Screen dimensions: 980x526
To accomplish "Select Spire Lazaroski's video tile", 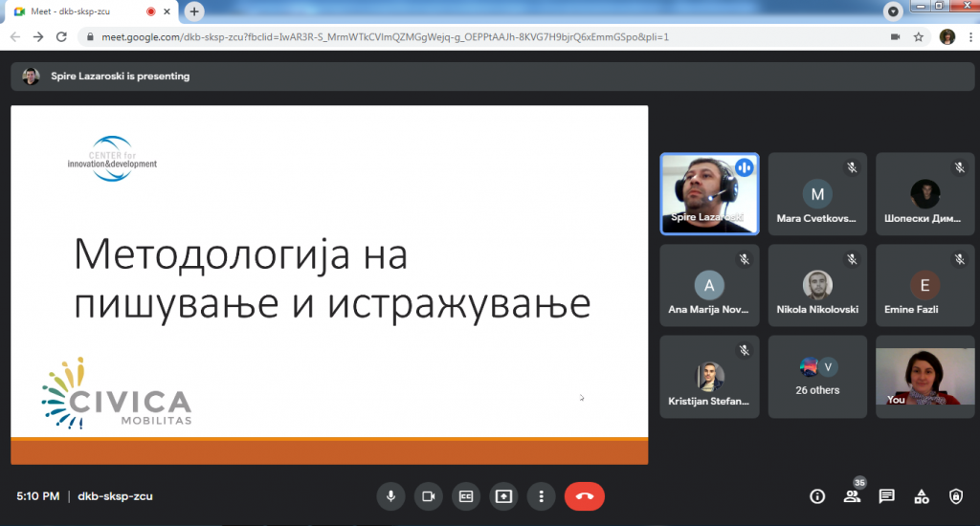I will tap(709, 193).
